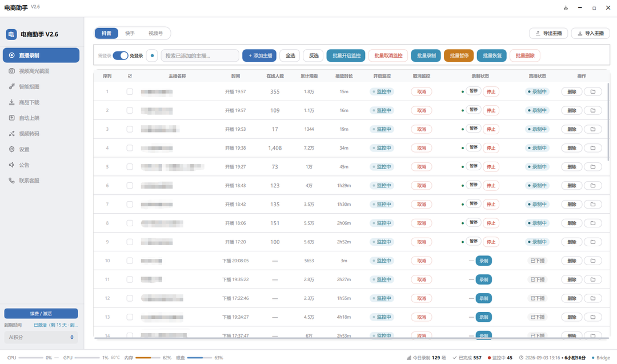Switch to the 视频号 tab
617x364 pixels.
click(155, 33)
